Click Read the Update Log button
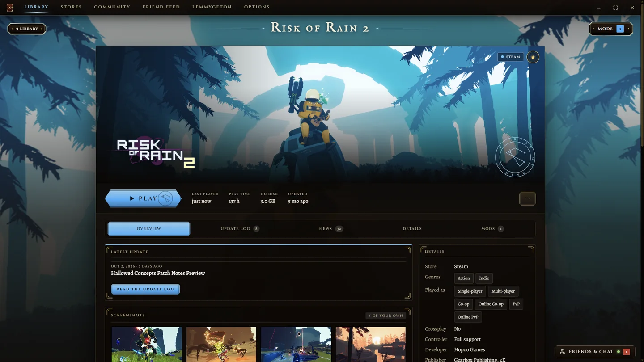This screenshot has width=644, height=362. click(x=145, y=289)
